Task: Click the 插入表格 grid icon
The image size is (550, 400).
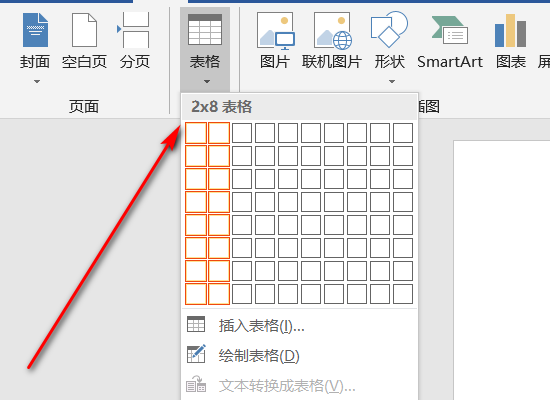Action: pyautogui.click(x=196, y=324)
